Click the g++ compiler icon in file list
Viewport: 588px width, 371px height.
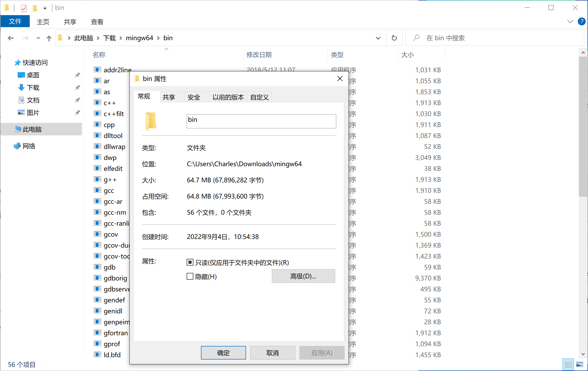pos(97,179)
